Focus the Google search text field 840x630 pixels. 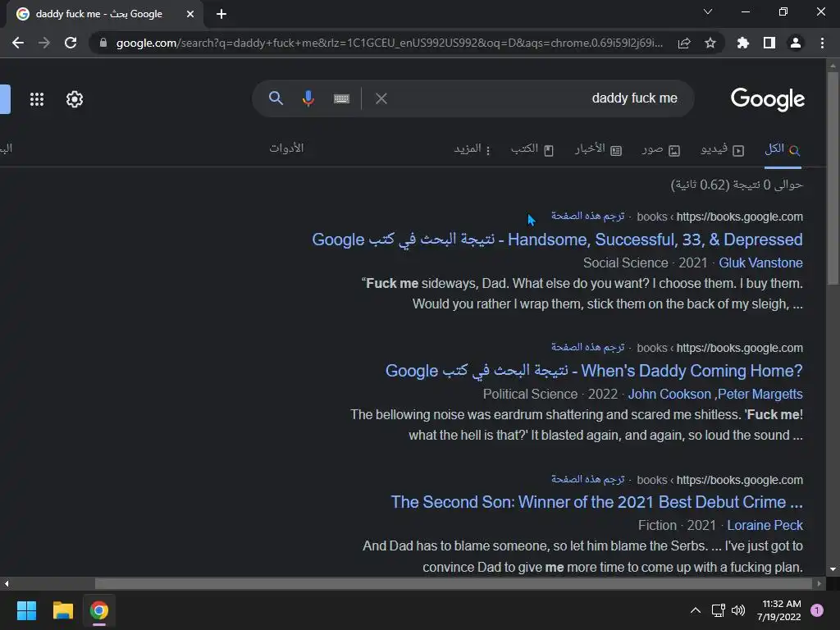point(536,98)
